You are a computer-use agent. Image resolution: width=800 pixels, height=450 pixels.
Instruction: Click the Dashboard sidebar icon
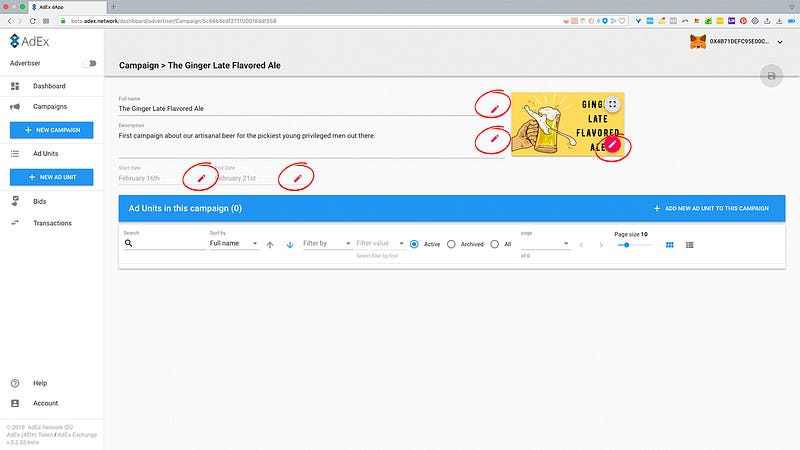15,86
